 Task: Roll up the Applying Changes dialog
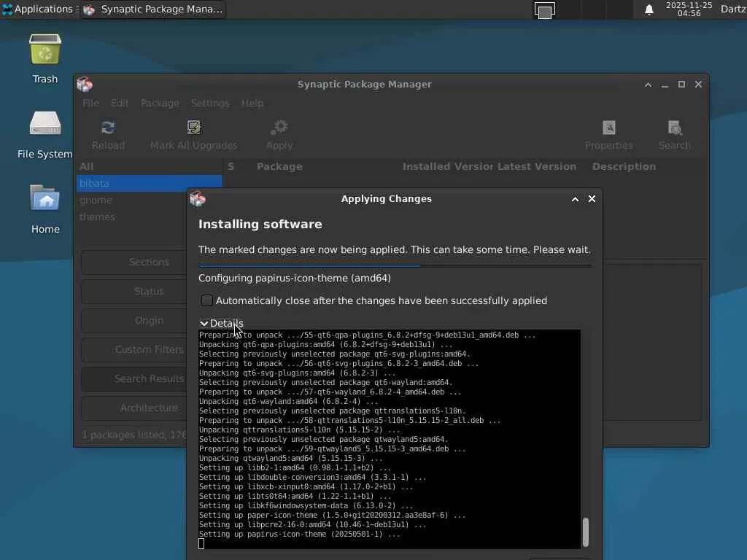pyautogui.click(x=575, y=199)
